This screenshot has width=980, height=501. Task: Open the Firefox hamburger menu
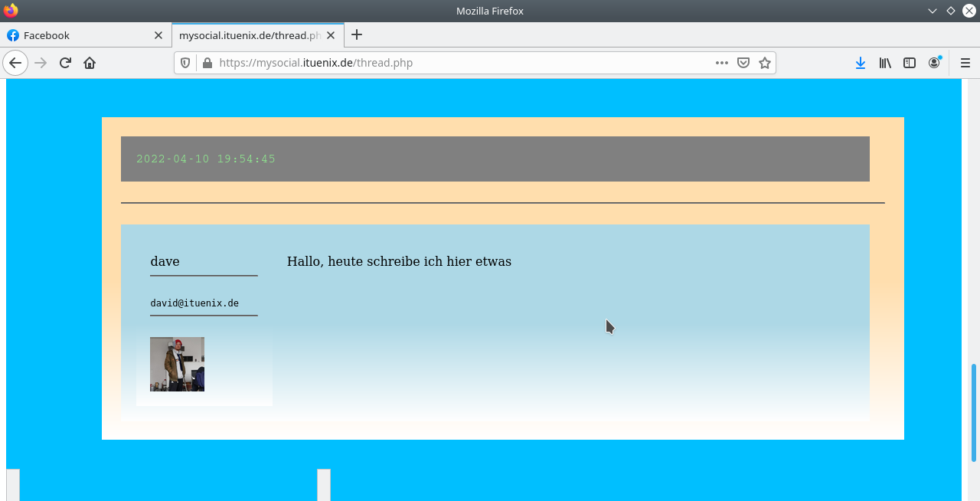pos(965,63)
